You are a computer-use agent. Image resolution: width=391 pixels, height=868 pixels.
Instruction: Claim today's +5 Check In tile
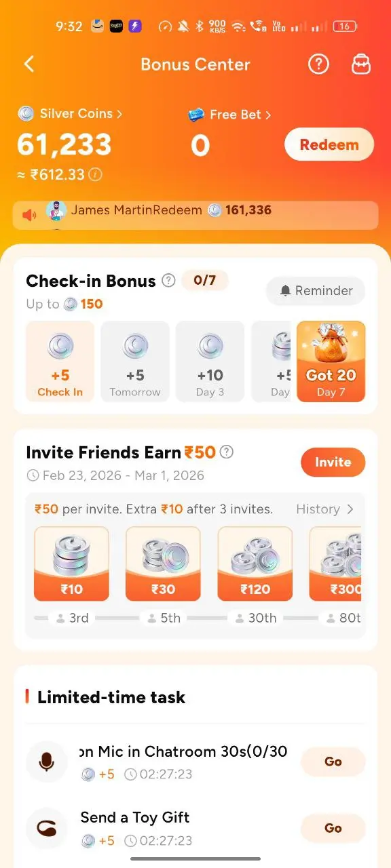pyautogui.click(x=60, y=361)
